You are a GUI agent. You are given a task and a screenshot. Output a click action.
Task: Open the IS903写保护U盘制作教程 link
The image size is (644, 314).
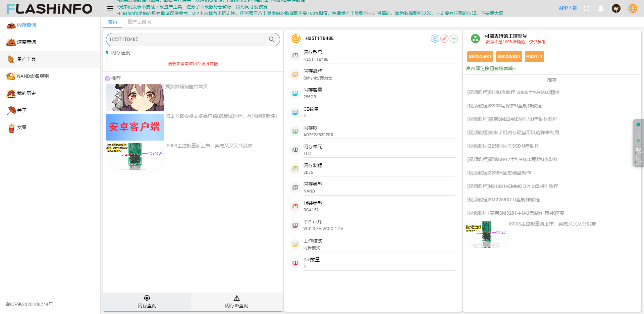[x=504, y=106]
